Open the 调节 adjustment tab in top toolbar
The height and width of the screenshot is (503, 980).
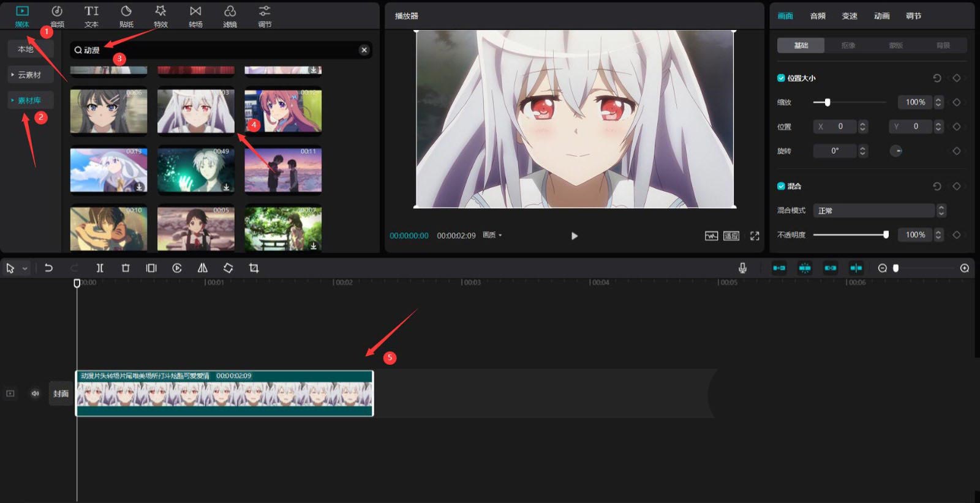click(x=265, y=17)
